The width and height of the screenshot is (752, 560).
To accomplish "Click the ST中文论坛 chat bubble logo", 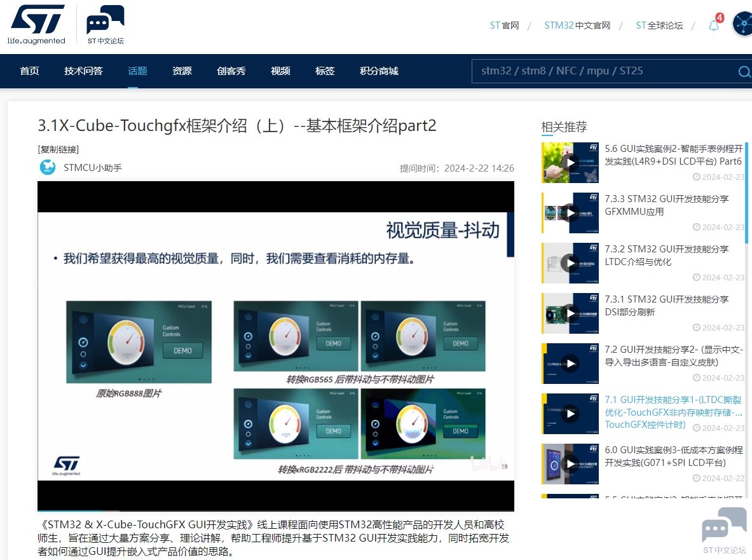I will (106, 24).
